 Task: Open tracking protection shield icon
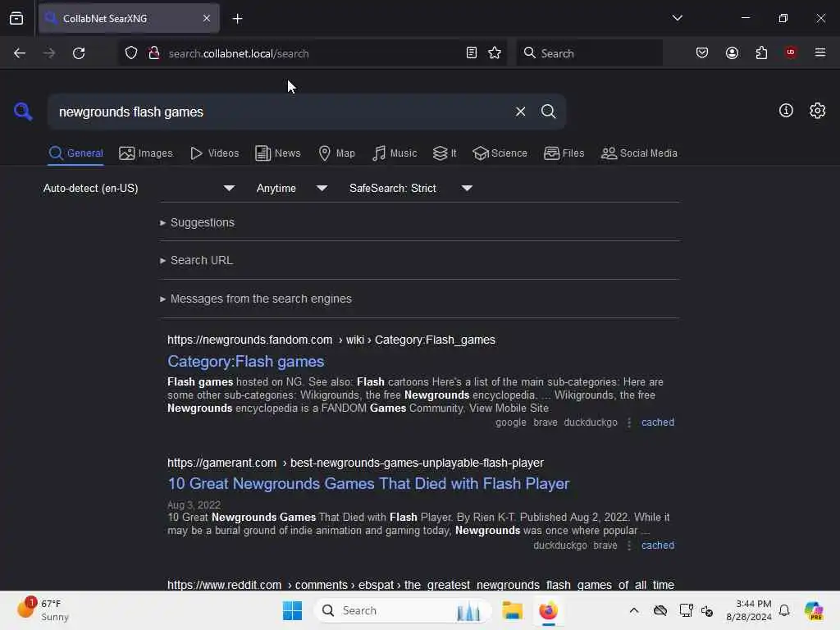click(131, 53)
